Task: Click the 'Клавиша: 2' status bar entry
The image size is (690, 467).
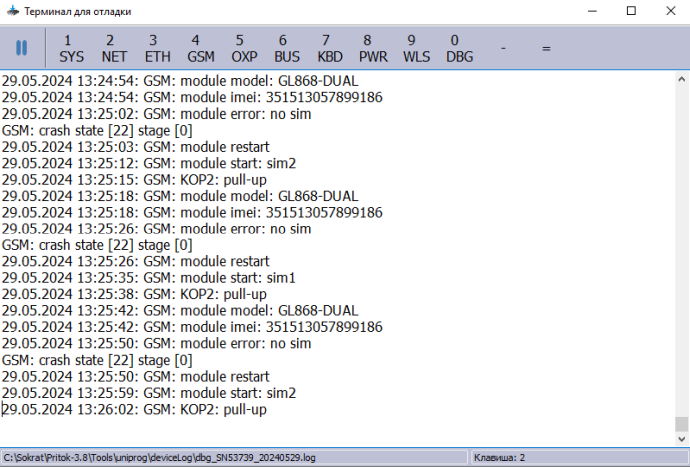Action: [499, 457]
